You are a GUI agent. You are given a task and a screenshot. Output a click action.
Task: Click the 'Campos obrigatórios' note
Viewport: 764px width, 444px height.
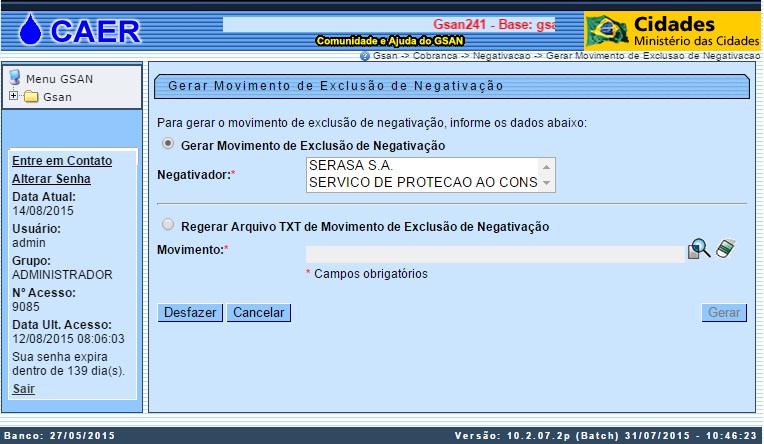click(370, 274)
